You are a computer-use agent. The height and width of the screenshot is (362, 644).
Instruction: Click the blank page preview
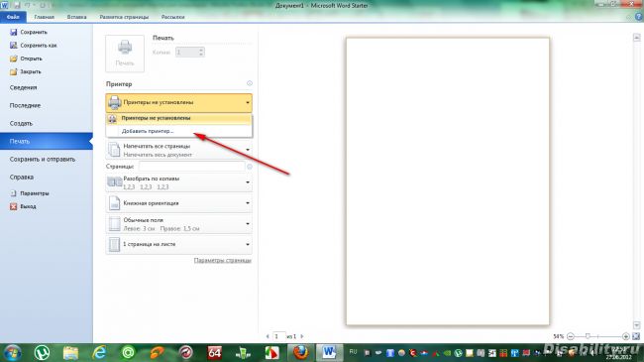pos(448,181)
